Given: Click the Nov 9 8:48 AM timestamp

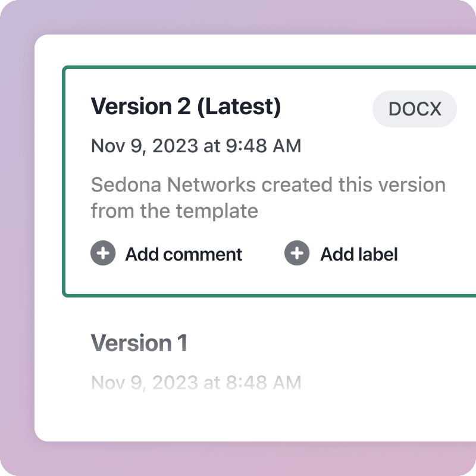Looking at the screenshot, I should [x=196, y=383].
